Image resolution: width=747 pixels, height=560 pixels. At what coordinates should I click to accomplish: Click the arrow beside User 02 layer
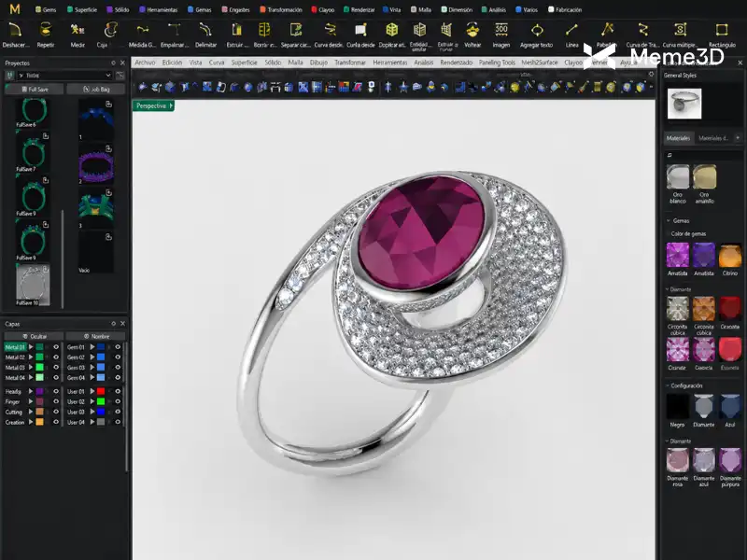tap(92, 401)
